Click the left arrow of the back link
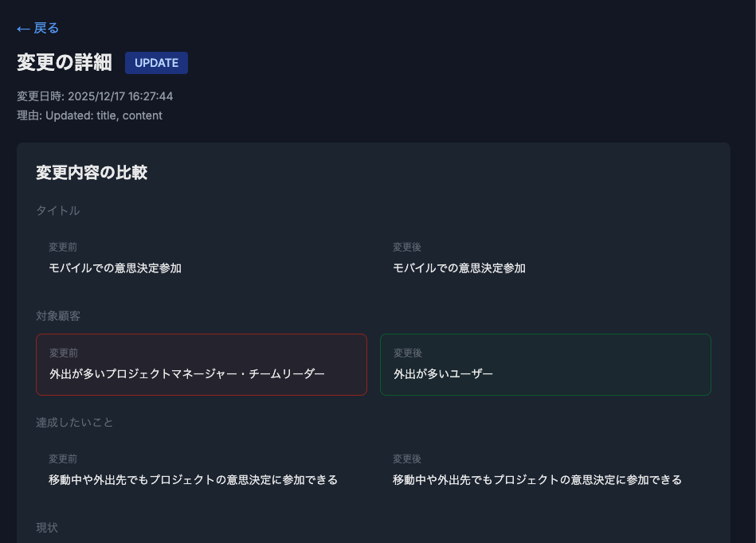 [21, 28]
